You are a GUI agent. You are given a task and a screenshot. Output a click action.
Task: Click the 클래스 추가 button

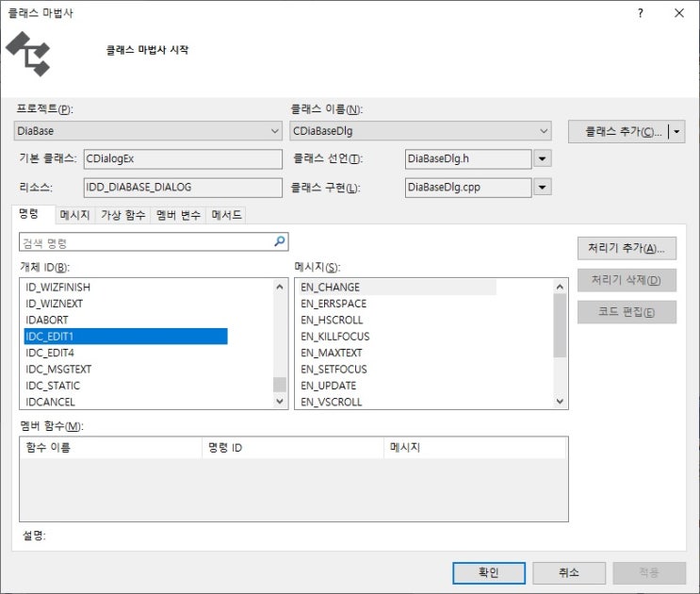[x=619, y=132]
